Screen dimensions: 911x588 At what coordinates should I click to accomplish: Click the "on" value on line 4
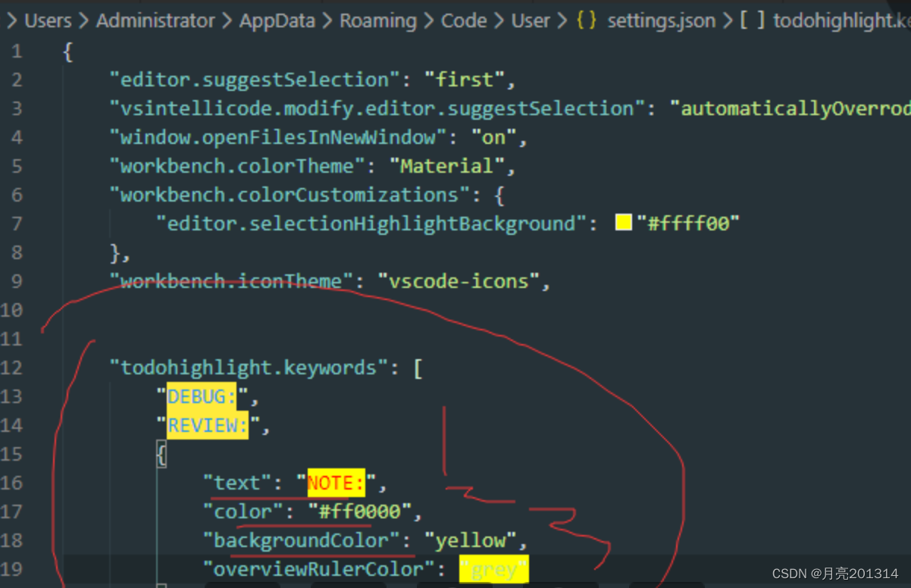pyautogui.click(x=493, y=137)
